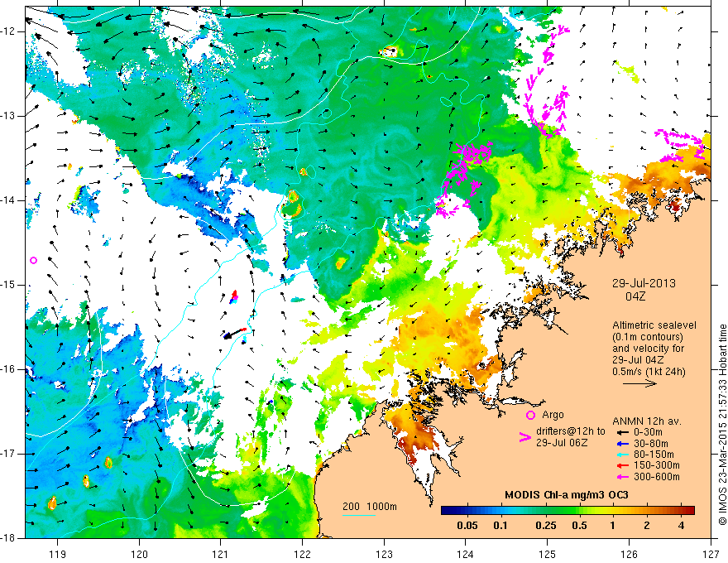Click the 'drifters@12h to' legend text
The width and height of the screenshot is (728, 563).
pyautogui.click(x=571, y=431)
